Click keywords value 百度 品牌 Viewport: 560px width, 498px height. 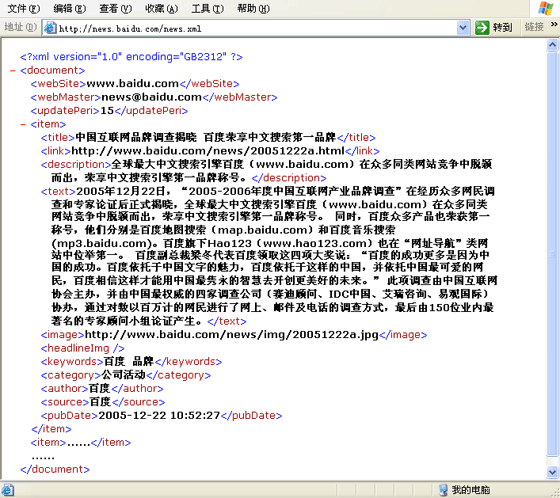[x=129, y=362]
